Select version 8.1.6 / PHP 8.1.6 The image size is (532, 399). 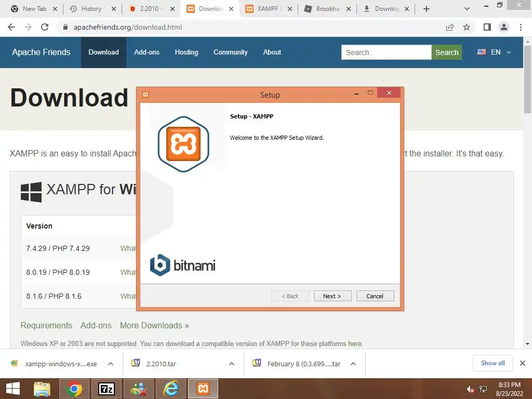tap(54, 296)
